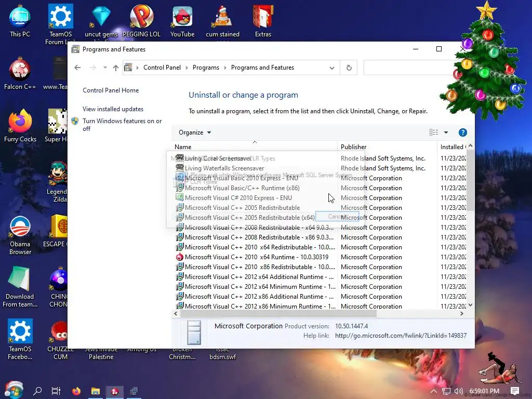This screenshot has height=399, width=532.
Task: Sort by the Installed column header
Action: (453, 147)
